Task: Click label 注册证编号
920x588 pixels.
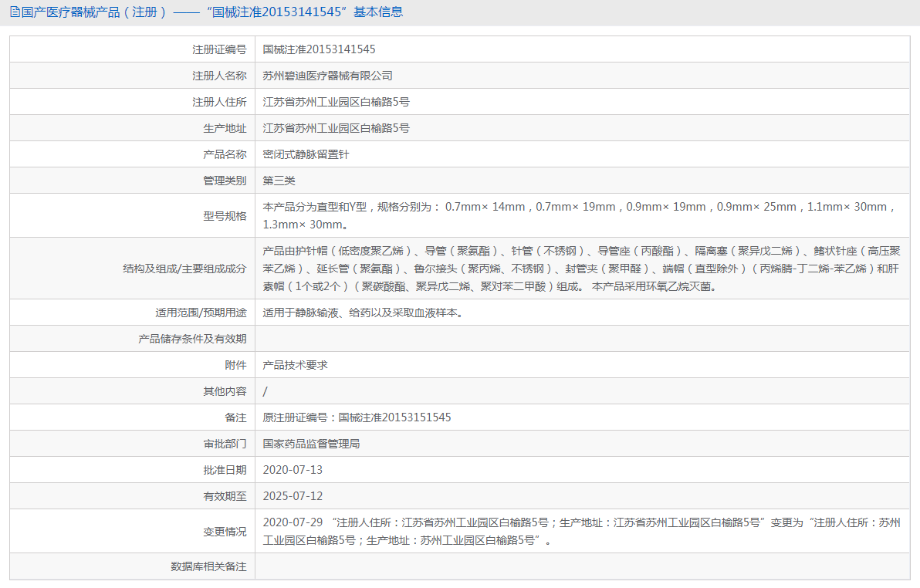Action: click(219, 49)
